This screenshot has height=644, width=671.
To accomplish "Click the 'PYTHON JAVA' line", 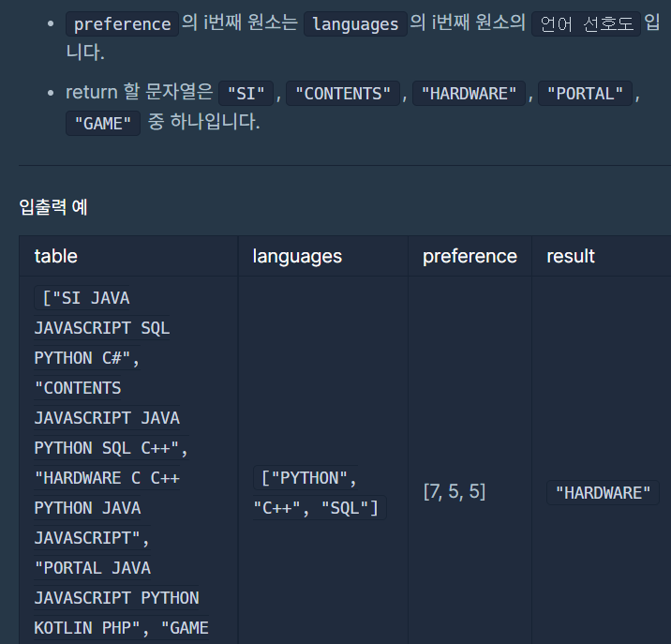I will point(87,508).
